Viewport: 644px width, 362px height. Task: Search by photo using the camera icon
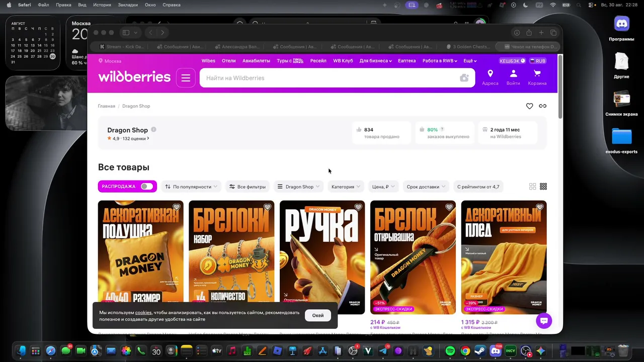[464, 78]
